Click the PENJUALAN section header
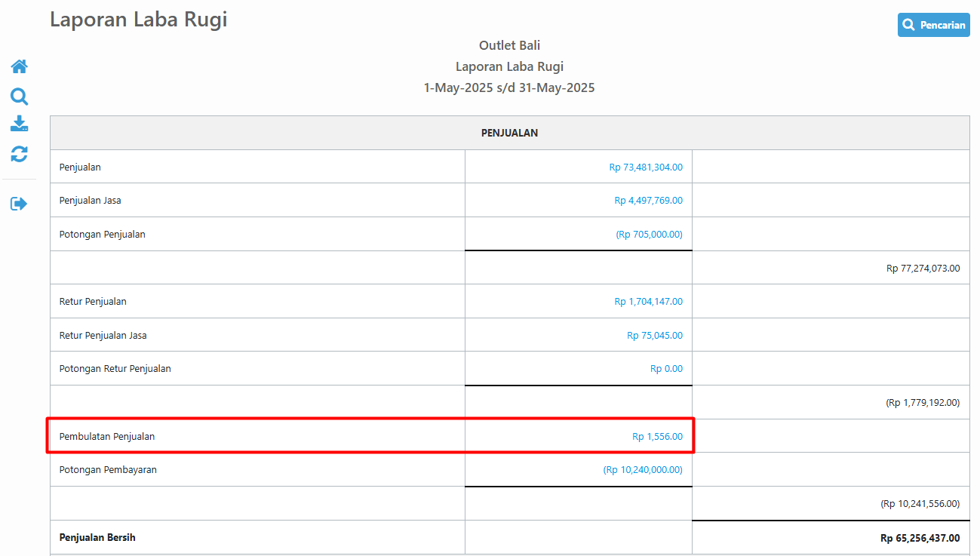This screenshot has height=556, width=980. coord(509,134)
